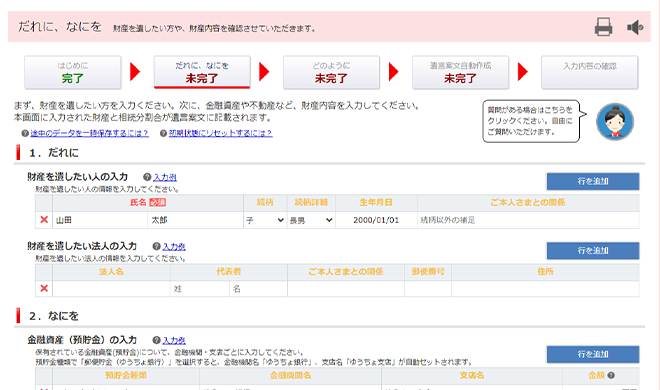Add a row to the person table
The width and height of the screenshot is (660, 390).
tap(593, 181)
